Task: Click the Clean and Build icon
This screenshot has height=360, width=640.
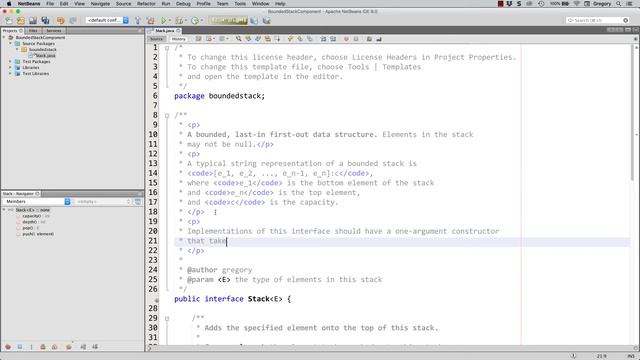Action: (151, 20)
